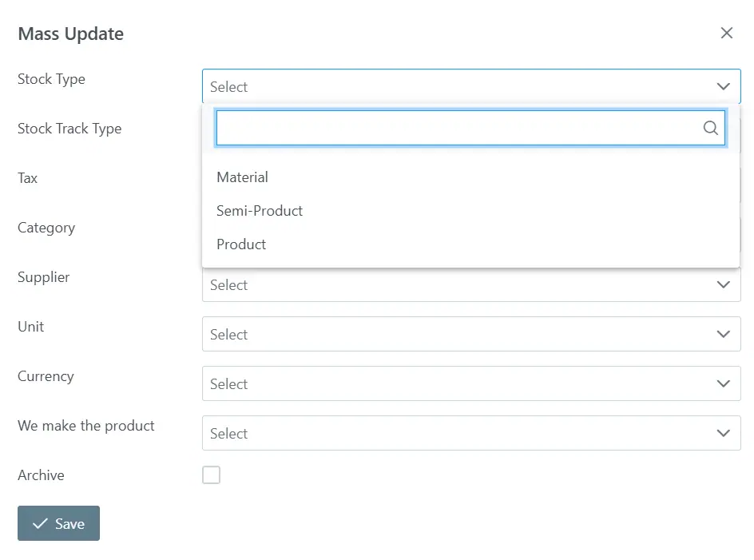Click the search magnifier icon in dropdown
The image size is (754, 560).
point(710,128)
